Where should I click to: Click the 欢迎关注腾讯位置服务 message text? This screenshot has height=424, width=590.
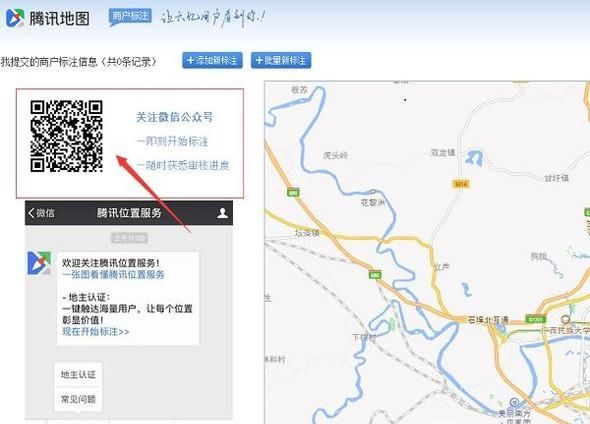(x=111, y=263)
